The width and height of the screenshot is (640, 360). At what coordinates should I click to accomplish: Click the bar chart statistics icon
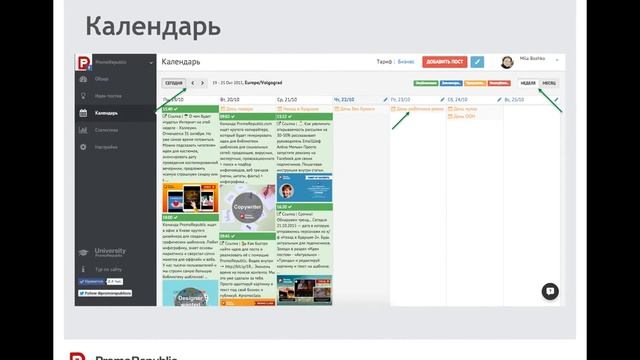coord(83,130)
